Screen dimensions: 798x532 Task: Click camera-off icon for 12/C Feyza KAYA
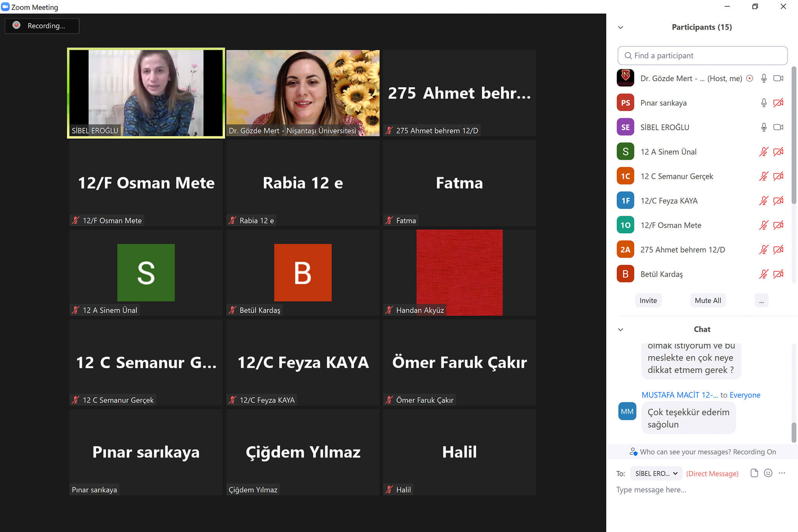click(x=778, y=201)
